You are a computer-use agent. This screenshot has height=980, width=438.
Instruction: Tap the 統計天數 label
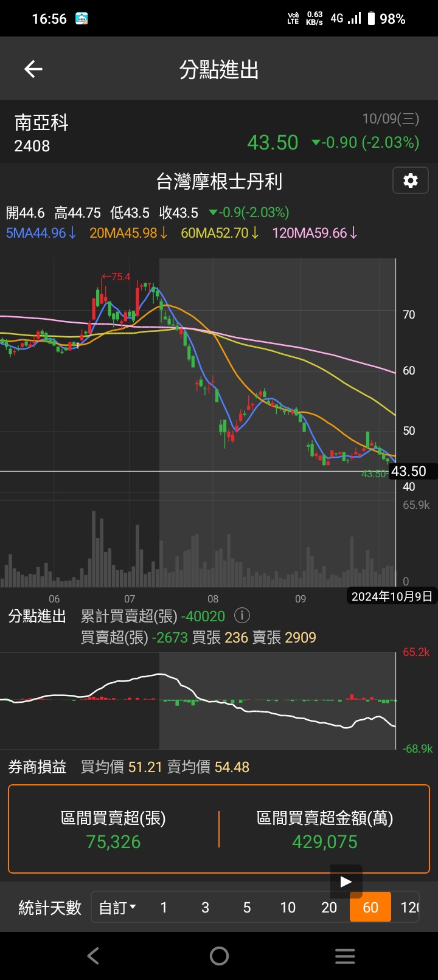[x=50, y=908]
